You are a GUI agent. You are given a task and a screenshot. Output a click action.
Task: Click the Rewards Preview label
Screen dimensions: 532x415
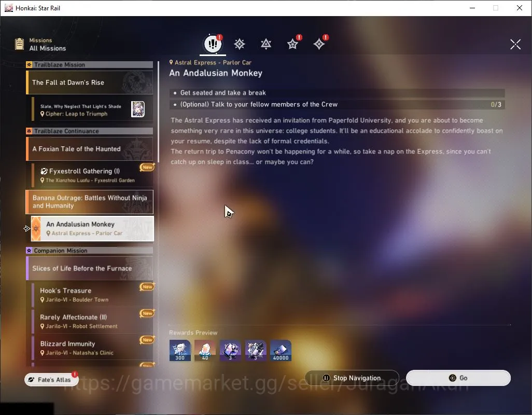tap(193, 333)
